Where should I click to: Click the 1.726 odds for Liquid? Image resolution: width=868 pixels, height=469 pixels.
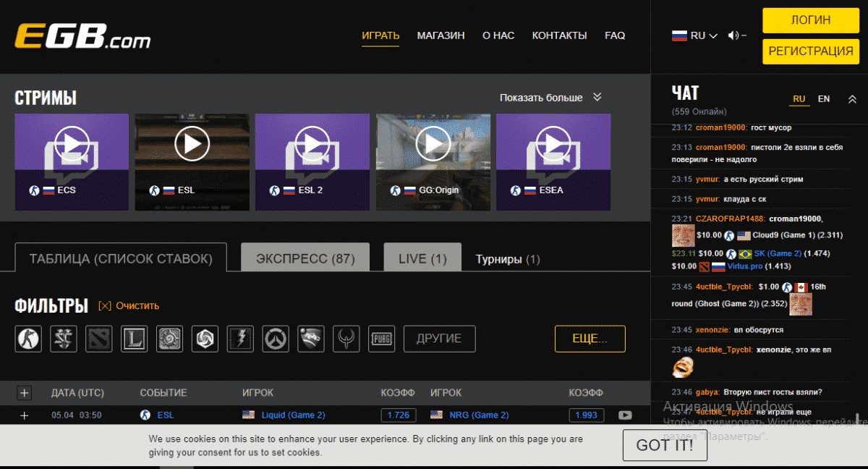click(x=398, y=415)
